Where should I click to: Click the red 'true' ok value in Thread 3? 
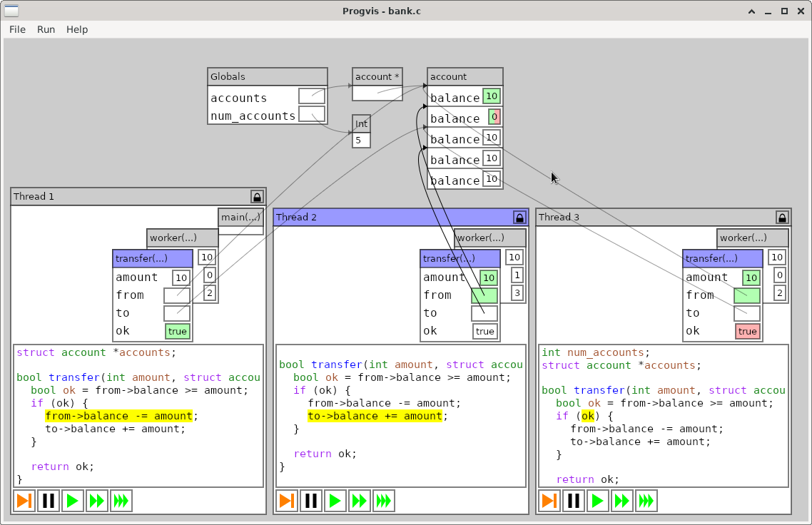pos(747,331)
